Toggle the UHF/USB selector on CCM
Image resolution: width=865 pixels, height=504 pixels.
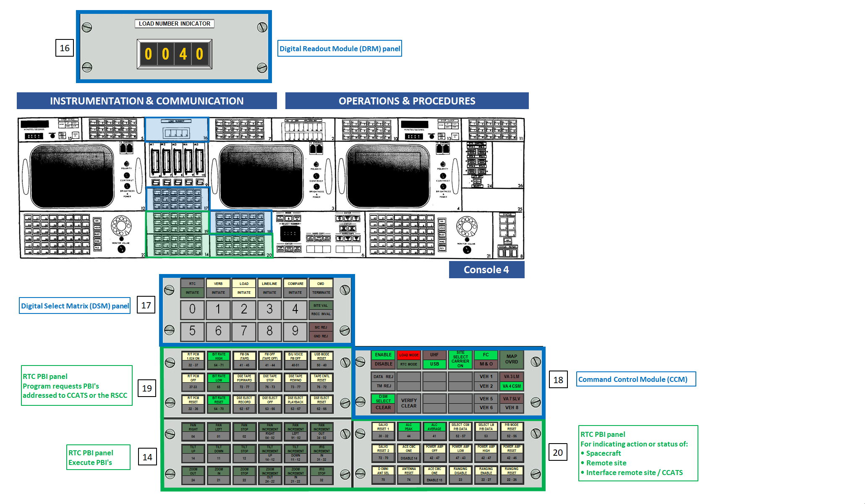(x=434, y=359)
